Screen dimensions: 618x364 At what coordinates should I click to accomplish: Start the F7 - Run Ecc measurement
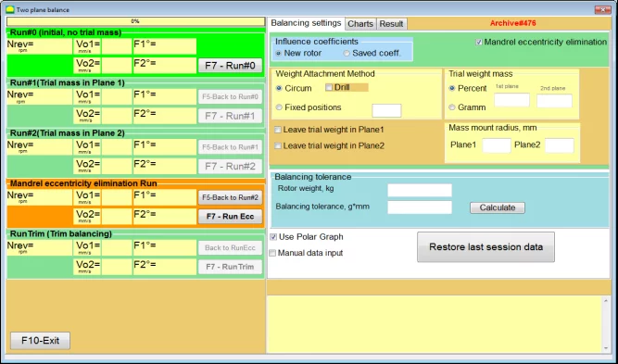click(230, 217)
